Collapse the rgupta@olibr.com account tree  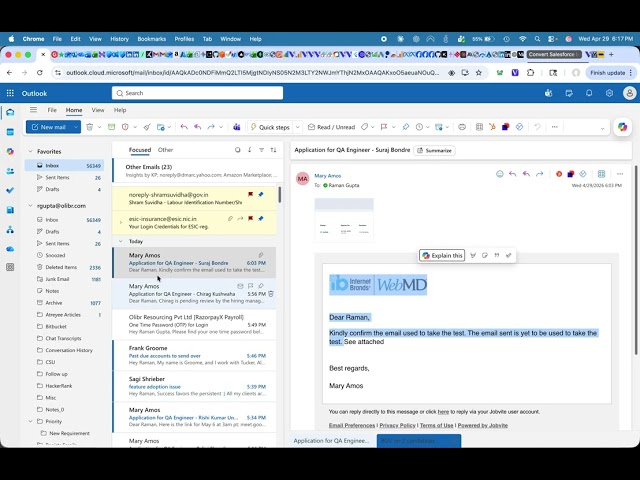click(30, 206)
